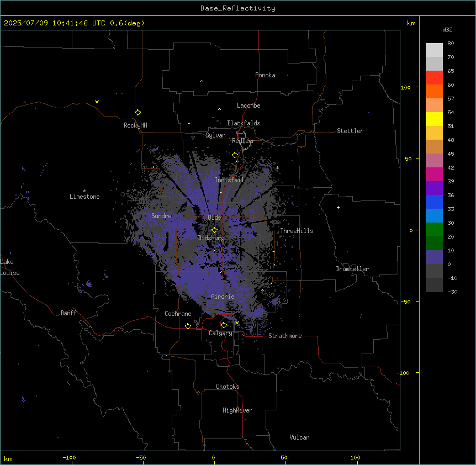This screenshot has height=465, width=476.
Task: Click the HighRiver label
Action: coord(237,410)
